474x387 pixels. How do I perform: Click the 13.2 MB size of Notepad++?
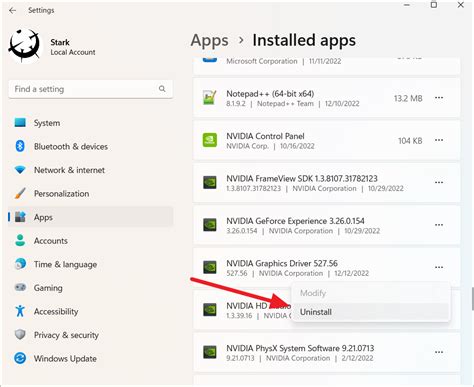click(x=408, y=98)
